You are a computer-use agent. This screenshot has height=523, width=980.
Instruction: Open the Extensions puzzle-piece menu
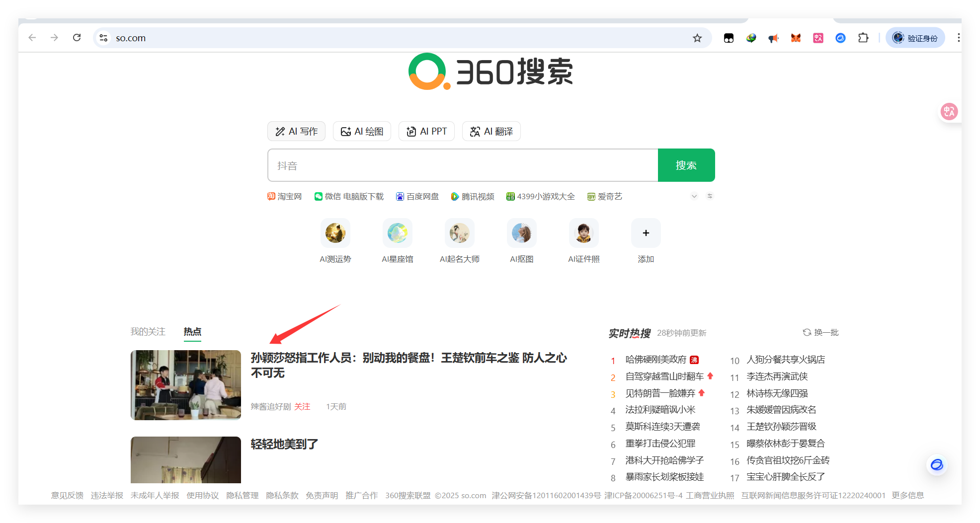[863, 38]
